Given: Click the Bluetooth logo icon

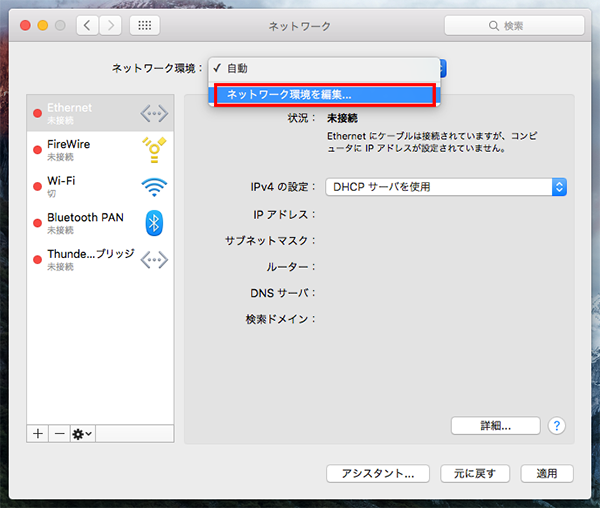Looking at the screenshot, I should [x=154, y=223].
